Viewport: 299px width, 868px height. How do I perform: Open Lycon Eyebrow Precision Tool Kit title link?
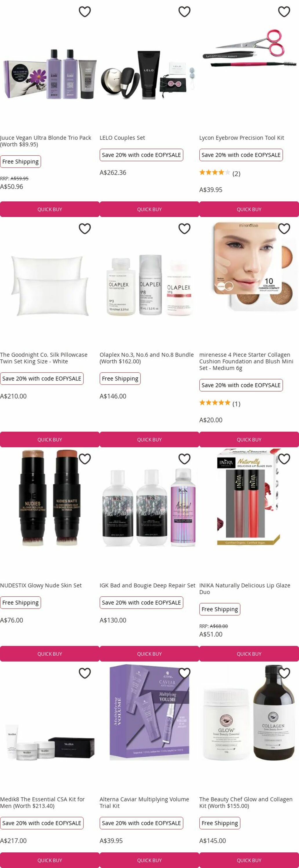click(x=242, y=138)
